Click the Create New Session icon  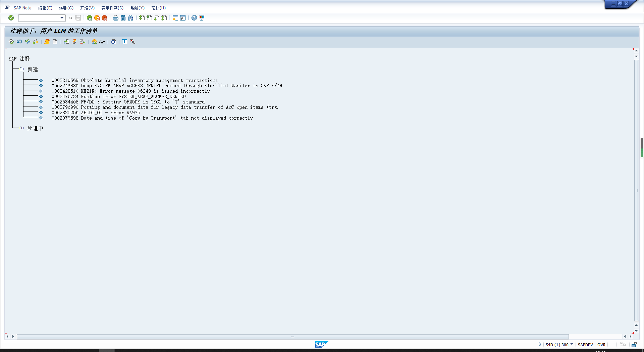coord(175,18)
